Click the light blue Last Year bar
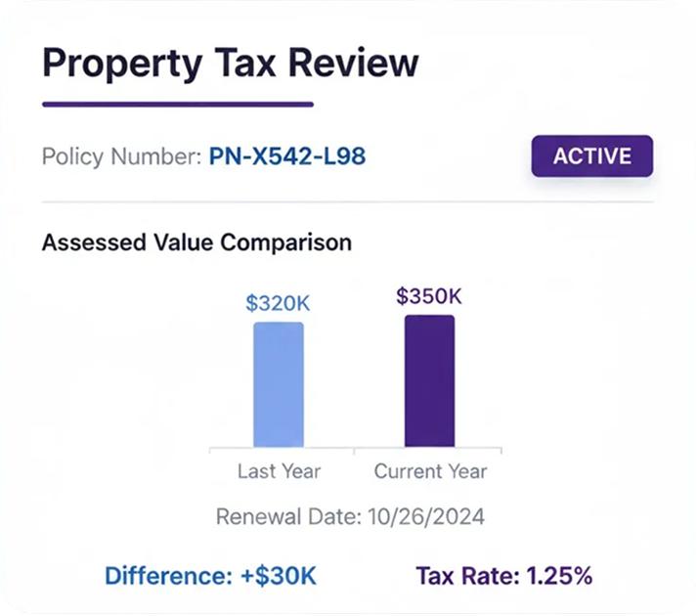This screenshot has width=697, height=616. (x=279, y=384)
